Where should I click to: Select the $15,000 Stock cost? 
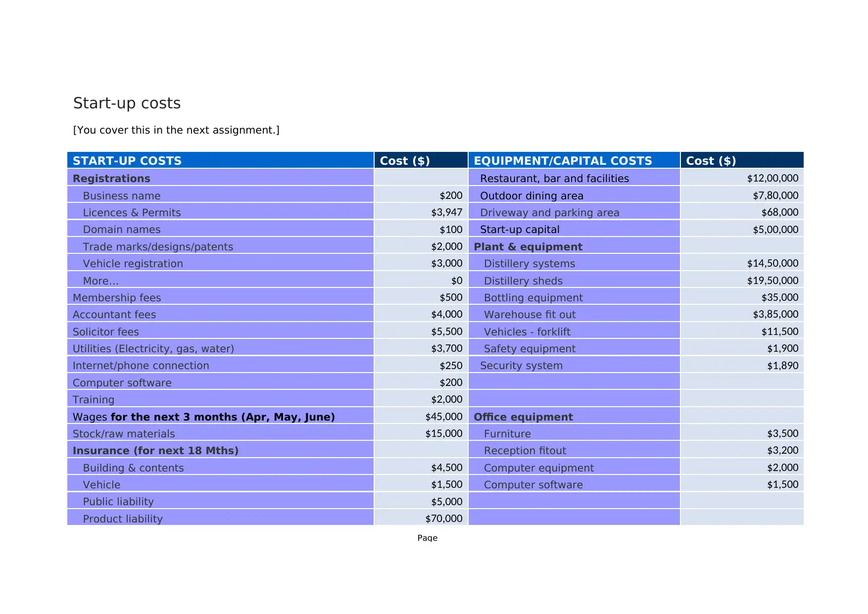pos(444,433)
